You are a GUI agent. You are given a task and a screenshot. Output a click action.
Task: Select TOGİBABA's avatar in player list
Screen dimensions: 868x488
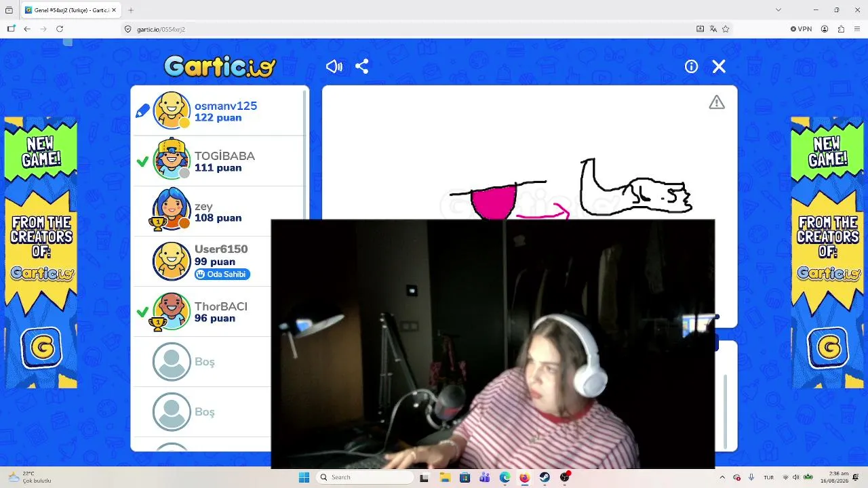pos(171,160)
